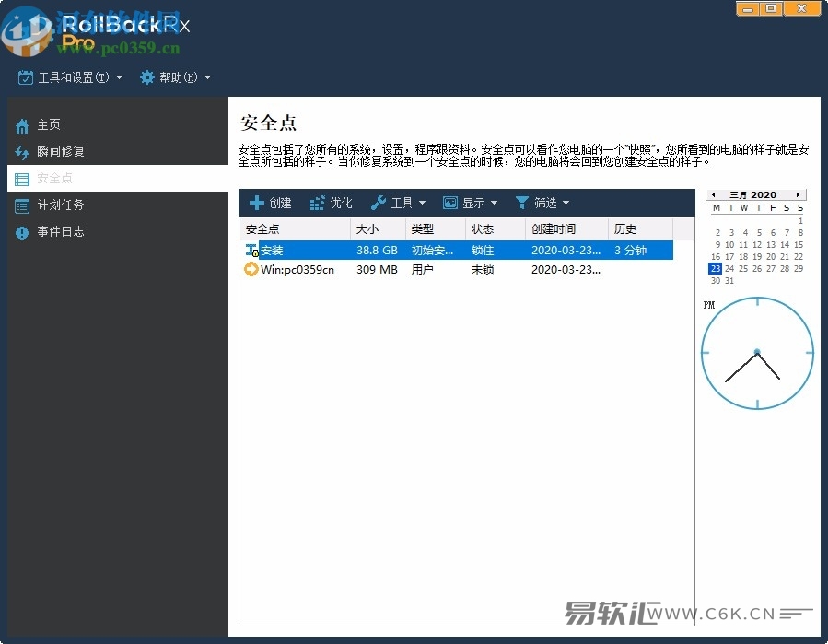The image size is (828, 644).
Task: Click the 筛选 toolbar button label
Action: [545, 203]
